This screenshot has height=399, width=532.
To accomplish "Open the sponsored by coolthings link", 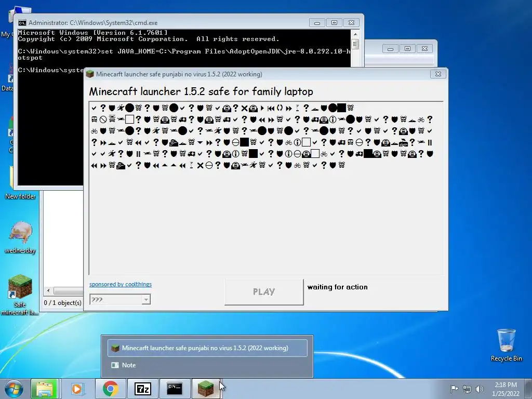I will pos(121,284).
